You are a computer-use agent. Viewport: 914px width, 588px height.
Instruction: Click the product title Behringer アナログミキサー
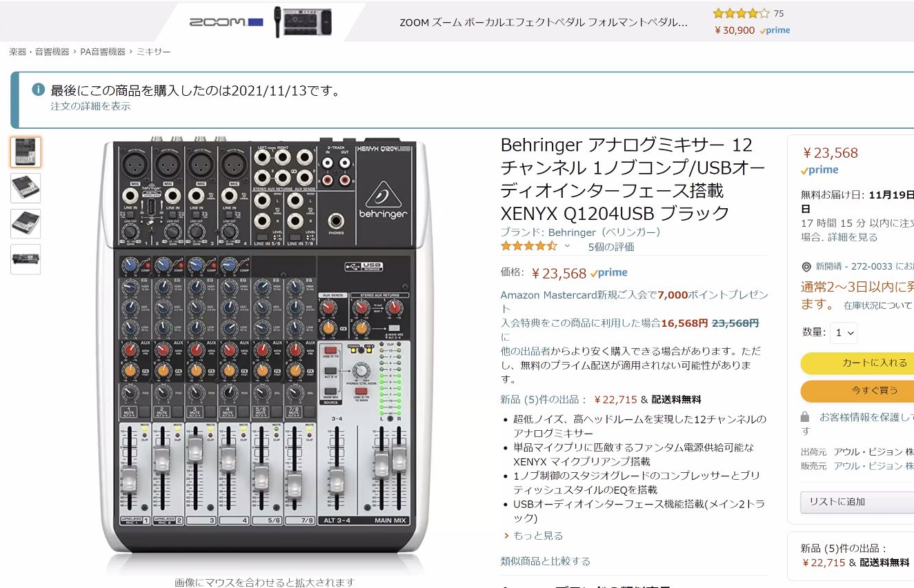pos(633,179)
